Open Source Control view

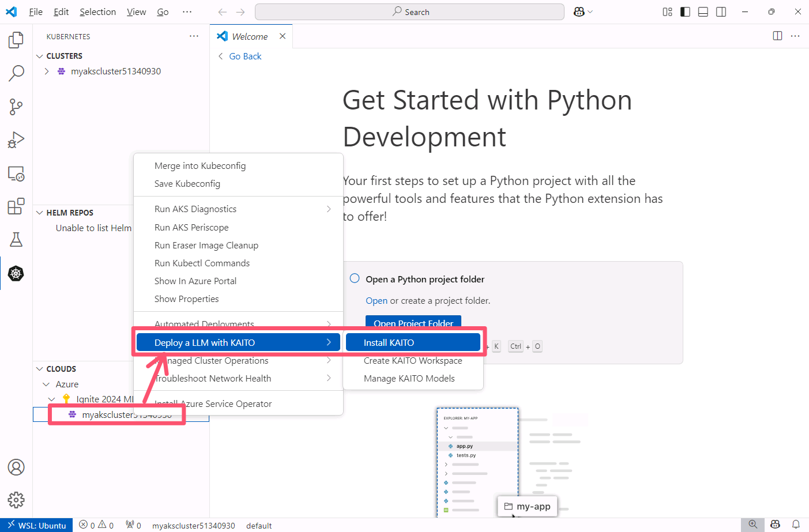(x=16, y=107)
